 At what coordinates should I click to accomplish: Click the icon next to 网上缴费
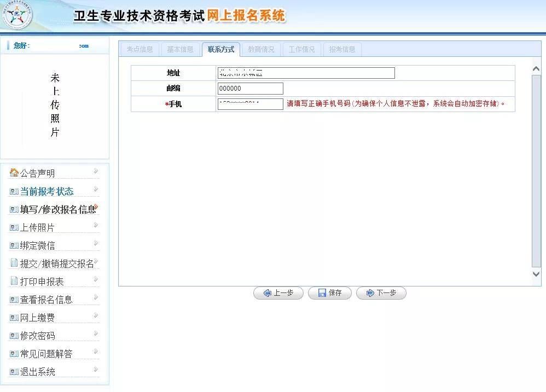point(14,318)
